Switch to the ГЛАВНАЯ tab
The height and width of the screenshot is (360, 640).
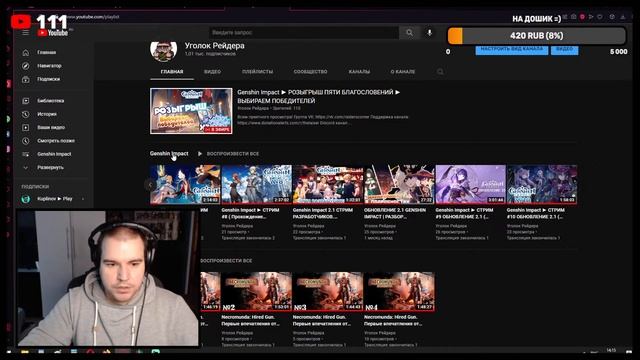[172, 71]
